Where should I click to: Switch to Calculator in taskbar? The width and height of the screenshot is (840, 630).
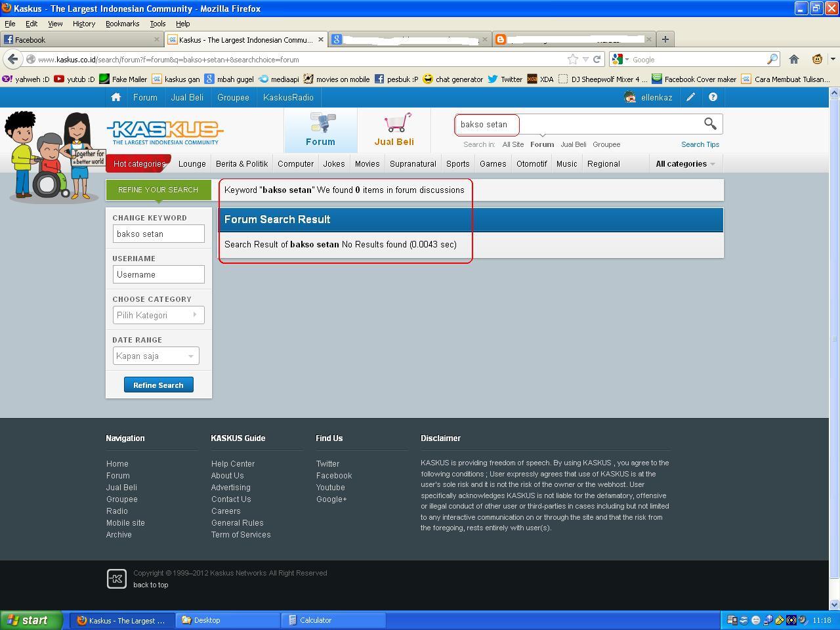333,620
